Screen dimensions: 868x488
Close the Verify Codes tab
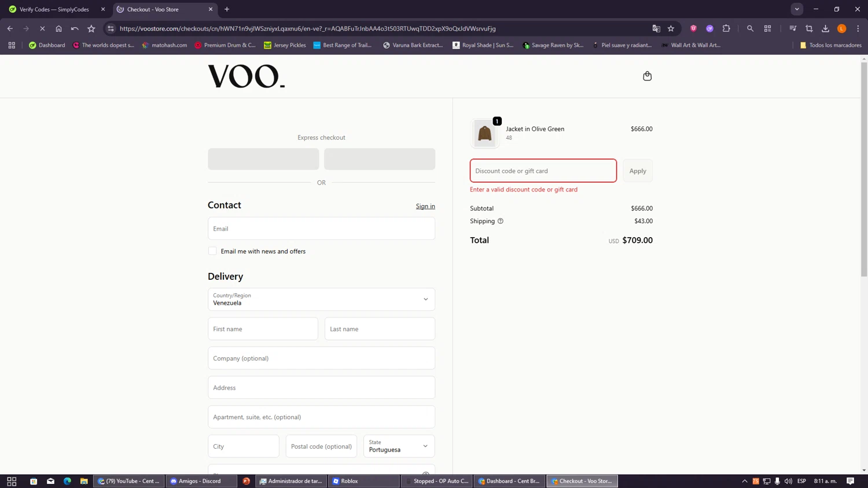(x=103, y=9)
